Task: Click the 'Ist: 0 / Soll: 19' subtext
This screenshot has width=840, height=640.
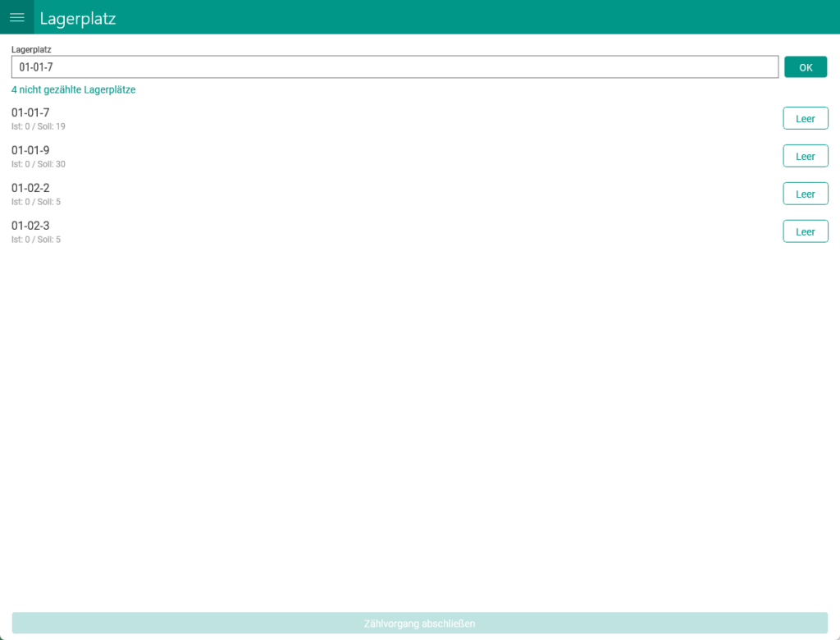Action: (x=39, y=126)
